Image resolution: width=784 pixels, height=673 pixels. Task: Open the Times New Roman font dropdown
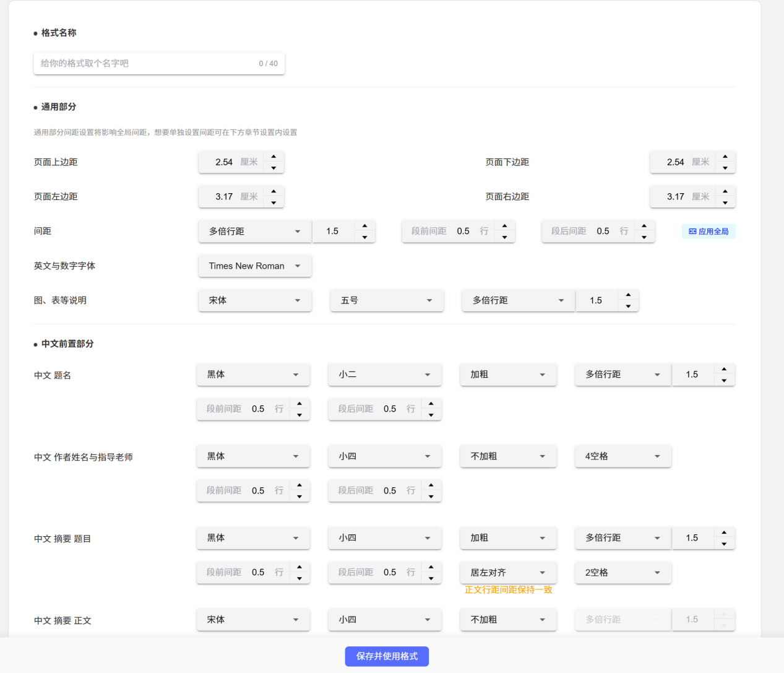click(x=255, y=266)
